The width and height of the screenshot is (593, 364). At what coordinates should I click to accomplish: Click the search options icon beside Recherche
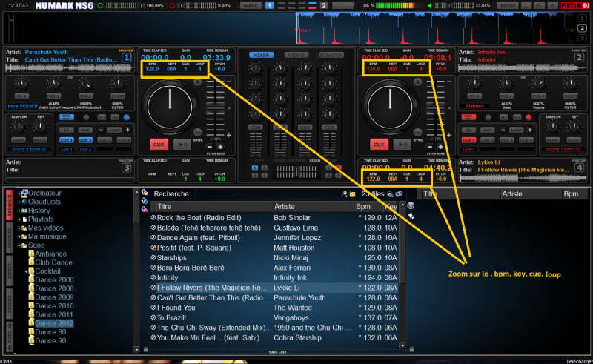(x=344, y=194)
